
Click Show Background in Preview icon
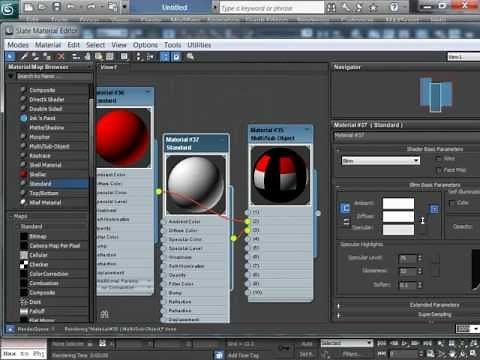[110, 57]
